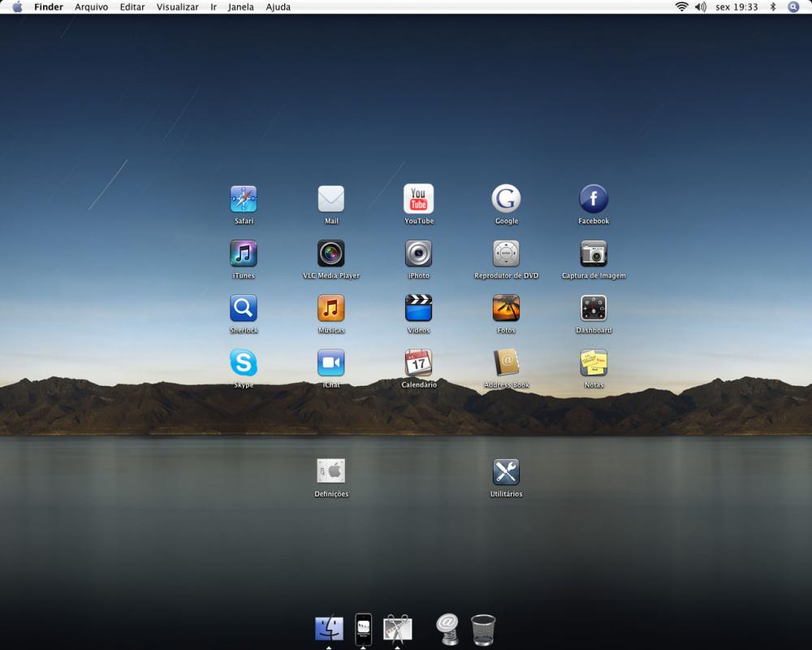This screenshot has height=650, width=812.
Task: Launch the Dashboard icon
Action: 594,309
